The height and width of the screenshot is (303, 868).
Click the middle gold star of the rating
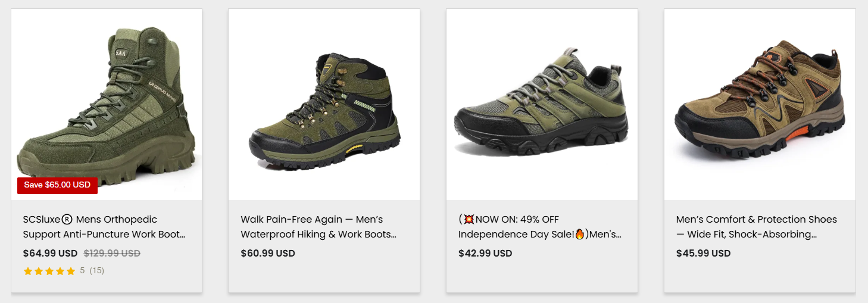coord(49,271)
